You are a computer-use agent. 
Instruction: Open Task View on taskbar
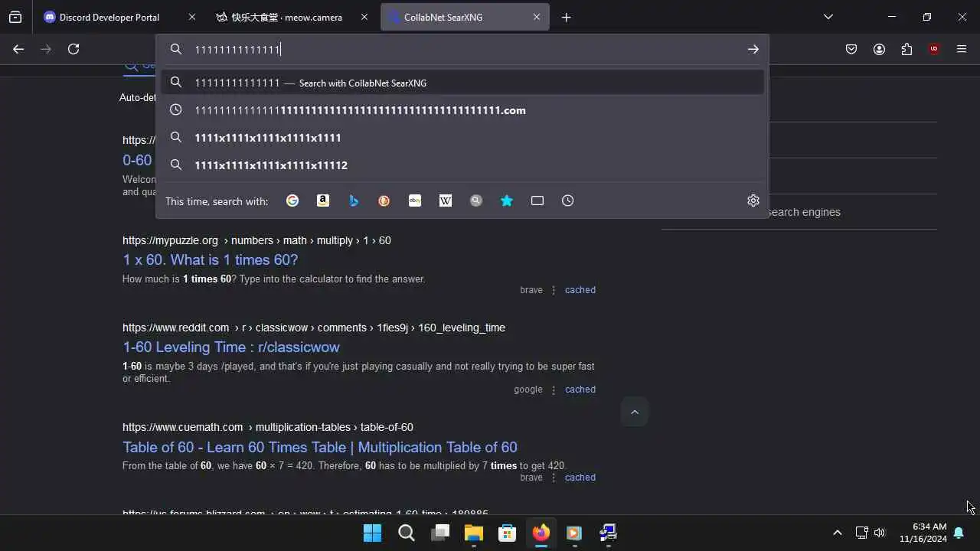pyautogui.click(x=440, y=533)
